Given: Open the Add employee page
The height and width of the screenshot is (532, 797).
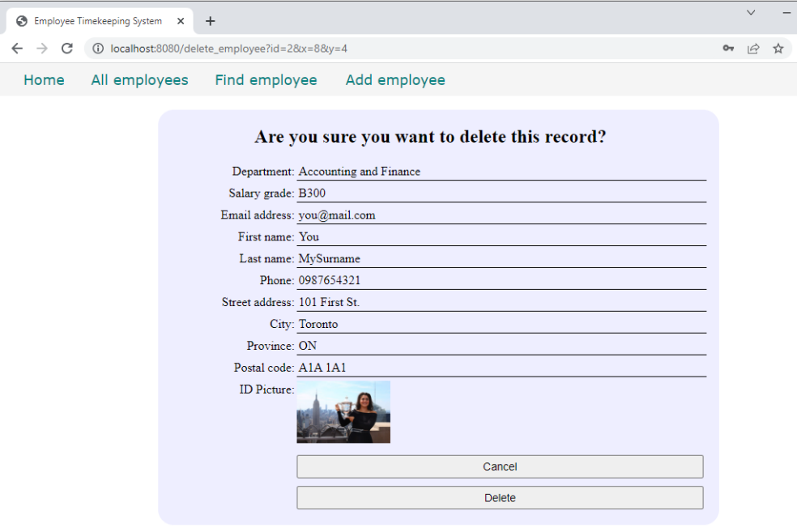Looking at the screenshot, I should pos(395,80).
